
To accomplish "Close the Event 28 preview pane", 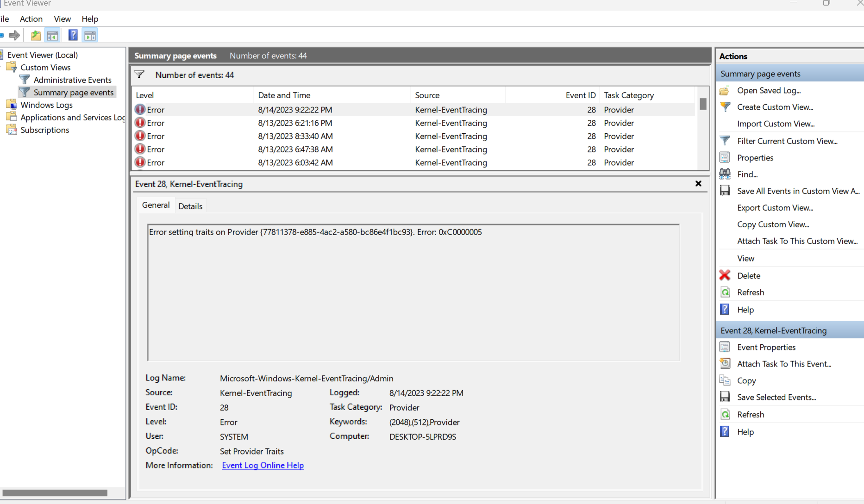I will (x=698, y=183).
